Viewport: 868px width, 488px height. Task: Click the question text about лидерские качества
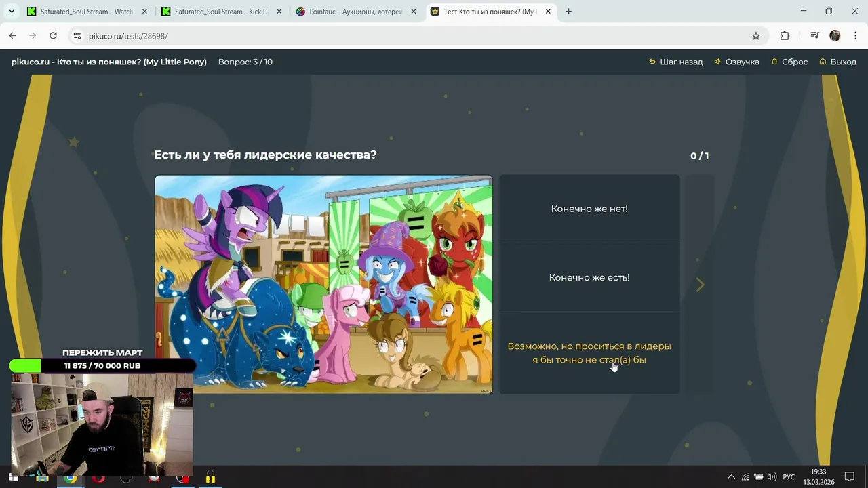(x=265, y=155)
